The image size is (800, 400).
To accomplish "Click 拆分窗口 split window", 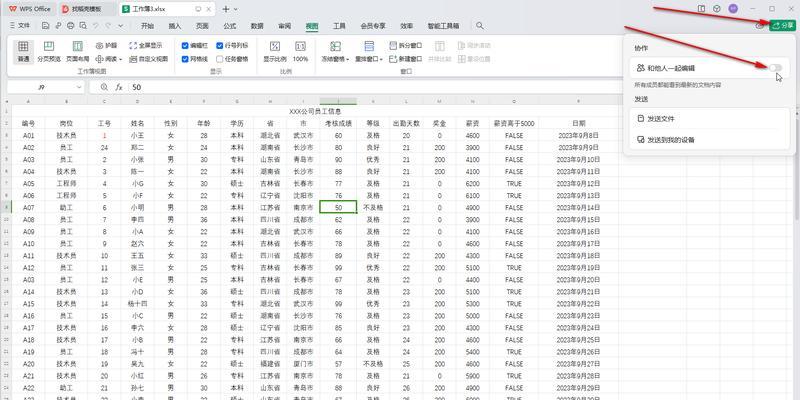I will [x=406, y=45].
